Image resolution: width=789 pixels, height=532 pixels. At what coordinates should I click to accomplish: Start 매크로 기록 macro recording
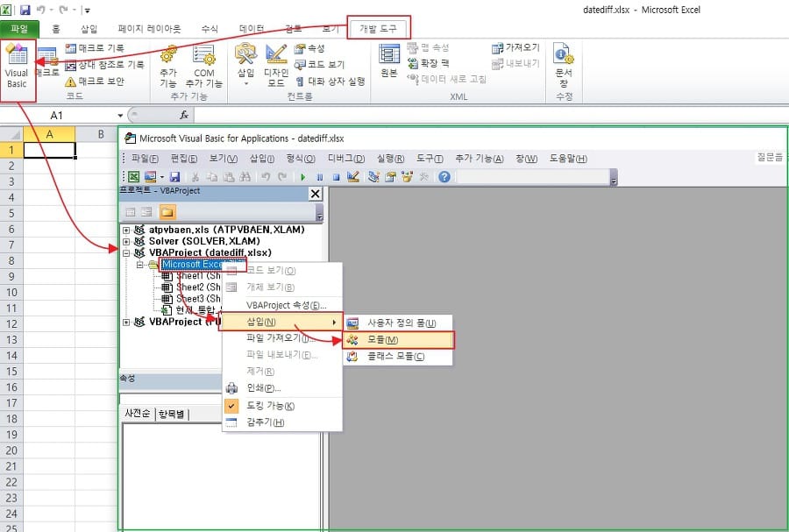tap(95, 48)
